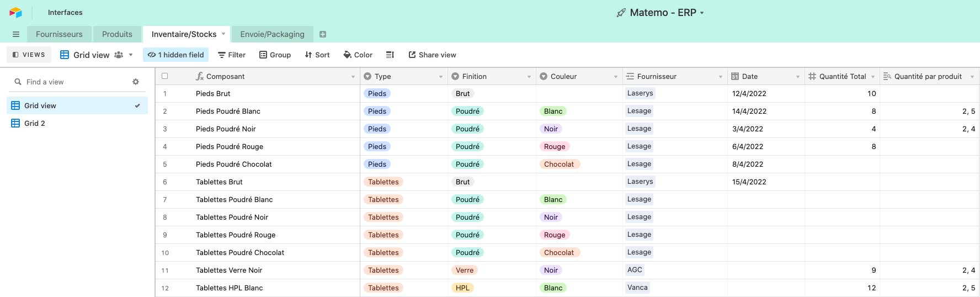Image resolution: width=980 pixels, height=297 pixels.
Task: Click the grid icon beside Grid 2
Action: (15, 123)
